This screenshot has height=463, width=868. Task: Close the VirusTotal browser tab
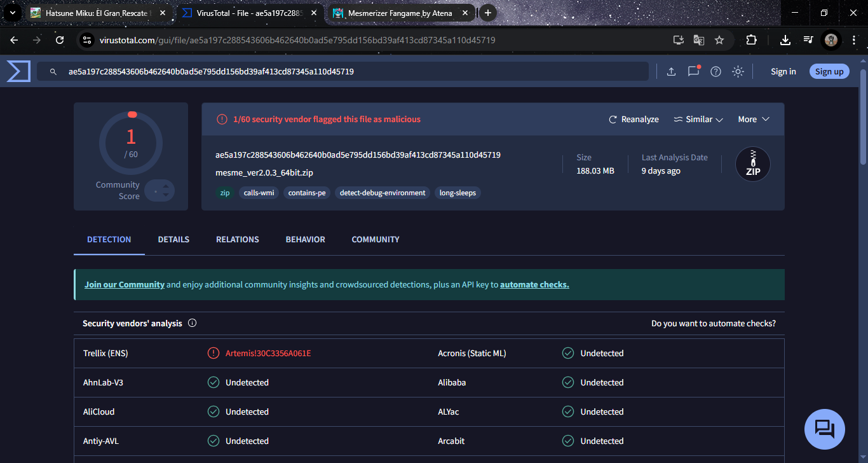(313, 13)
